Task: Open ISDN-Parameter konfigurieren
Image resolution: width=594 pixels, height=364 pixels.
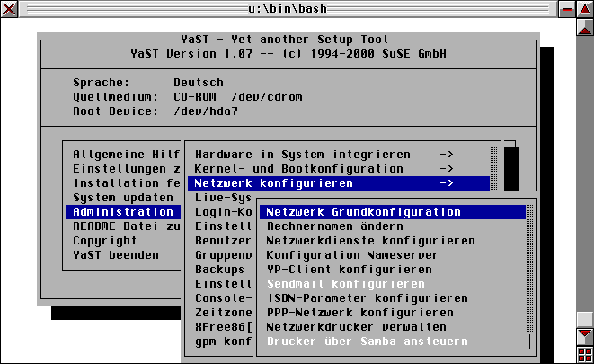Action: click(367, 298)
